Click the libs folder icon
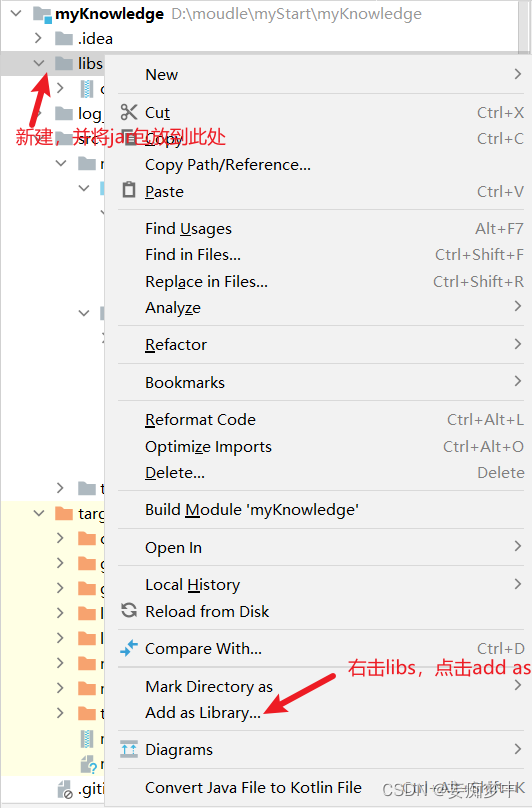This screenshot has width=532, height=808. [x=64, y=63]
